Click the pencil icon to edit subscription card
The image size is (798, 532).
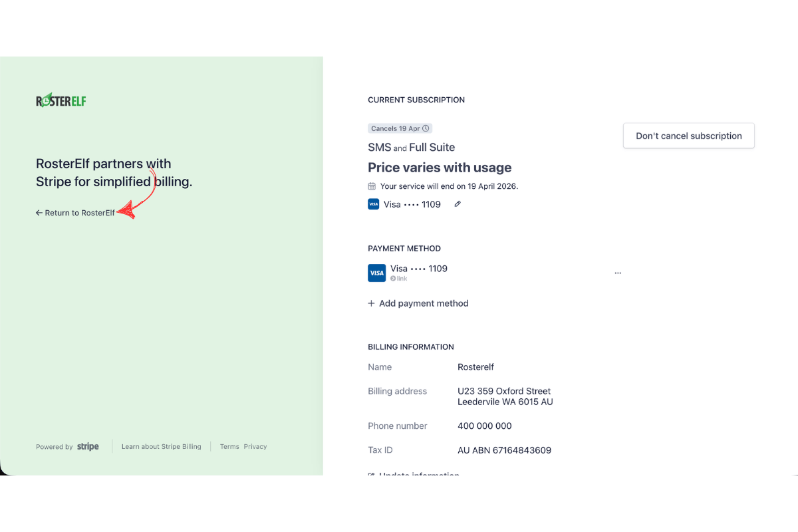(x=457, y=204)
